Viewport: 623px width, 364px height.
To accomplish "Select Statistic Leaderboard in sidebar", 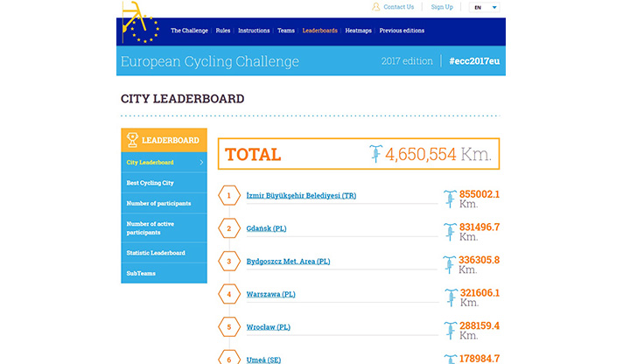I will 156,253.
